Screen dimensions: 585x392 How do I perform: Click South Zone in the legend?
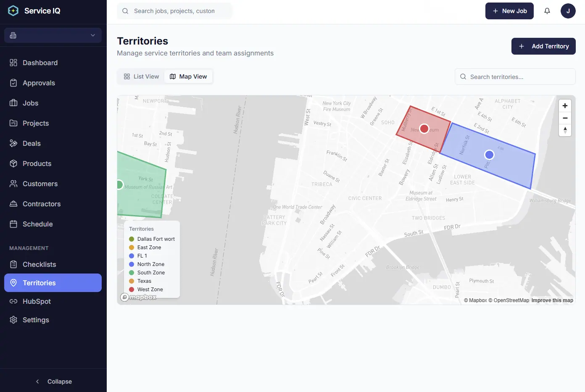(151, 273)
